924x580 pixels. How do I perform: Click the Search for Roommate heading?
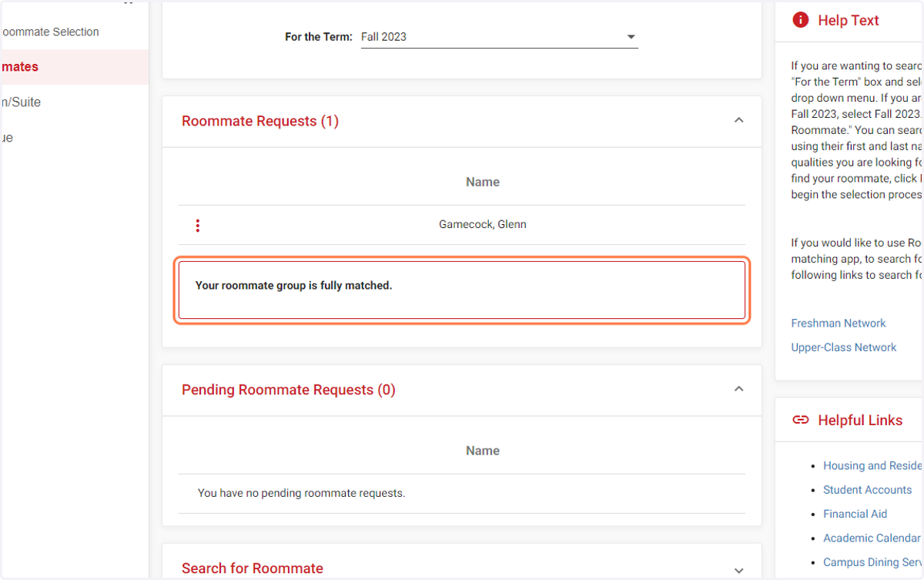[x=253, y=568]
